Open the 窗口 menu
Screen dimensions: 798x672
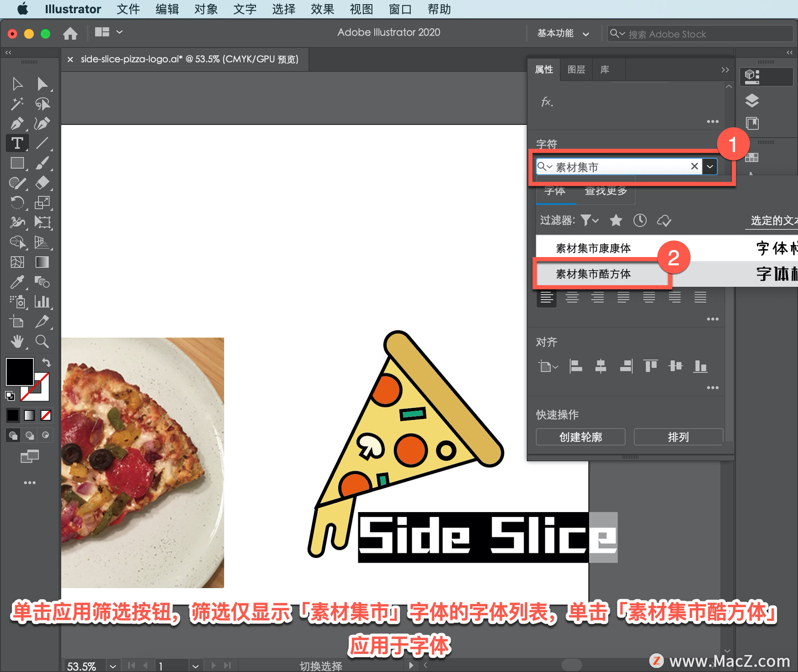(x=400, y=9)
